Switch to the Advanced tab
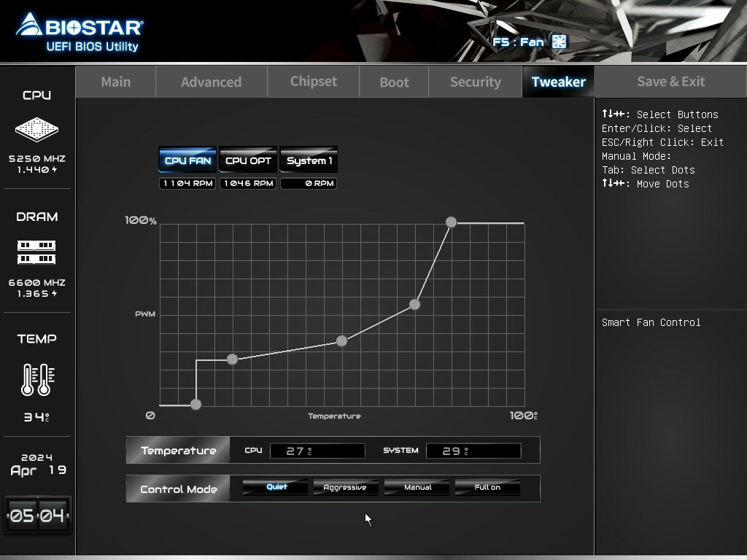The width and height of the screenshot is (747, 560). [x=211, y=82]
